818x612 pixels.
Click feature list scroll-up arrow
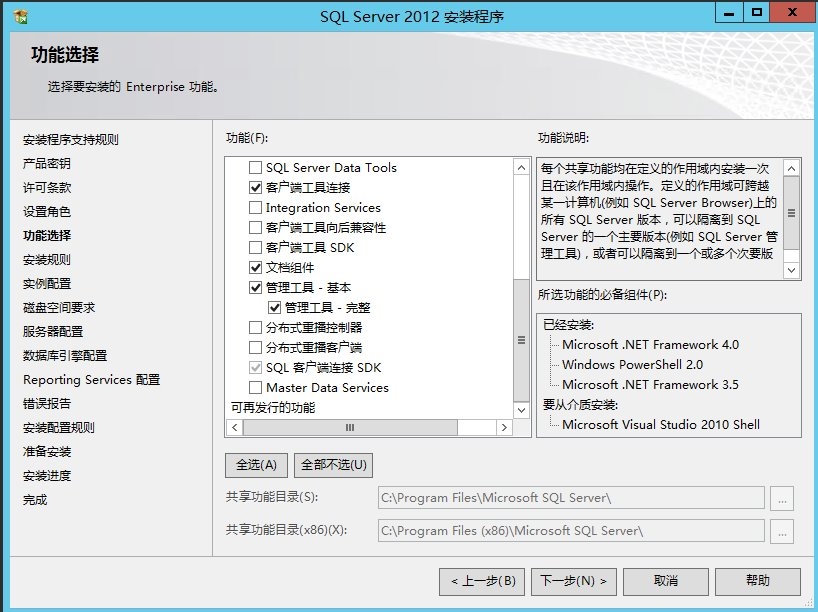521,167
